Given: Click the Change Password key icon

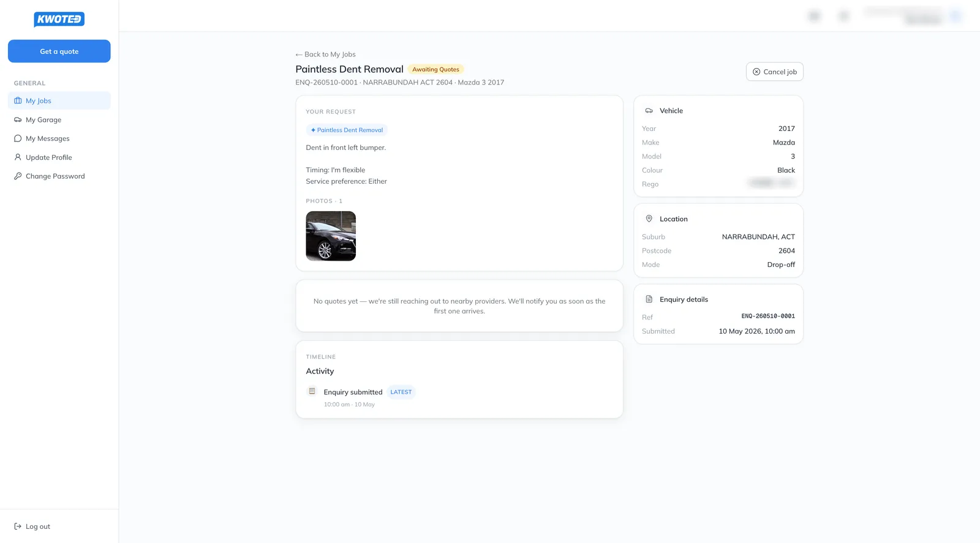Looking at the screenshot, I should tap(18, 176).
